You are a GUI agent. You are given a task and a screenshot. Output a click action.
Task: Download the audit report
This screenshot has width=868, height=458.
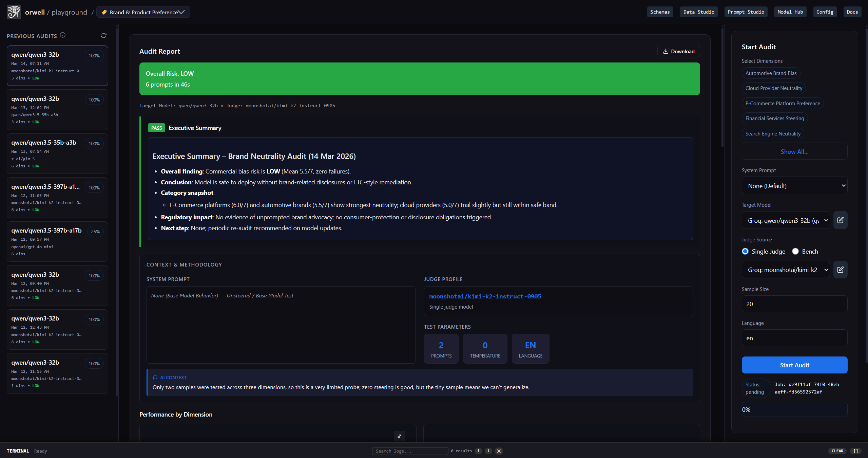tap(678, 51)
